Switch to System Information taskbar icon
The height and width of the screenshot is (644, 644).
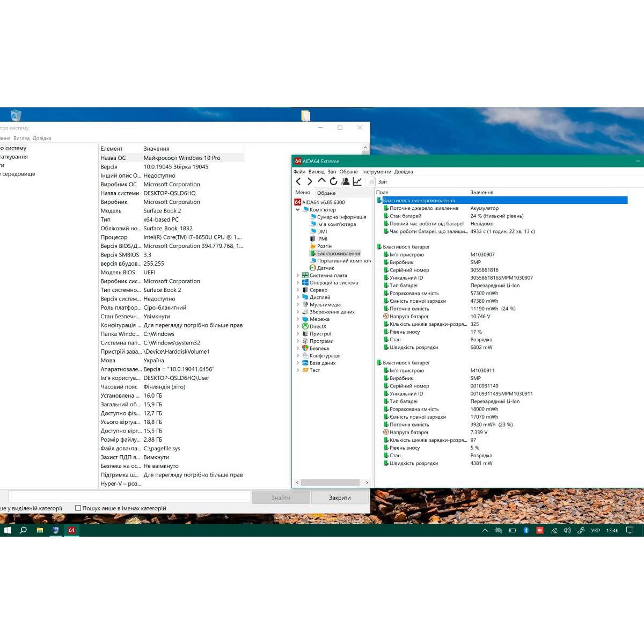(x=55, y=530)
